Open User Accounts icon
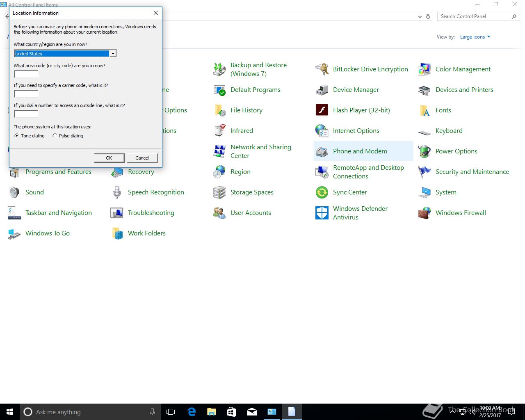 pyautogui.click(x=219, y=213)
